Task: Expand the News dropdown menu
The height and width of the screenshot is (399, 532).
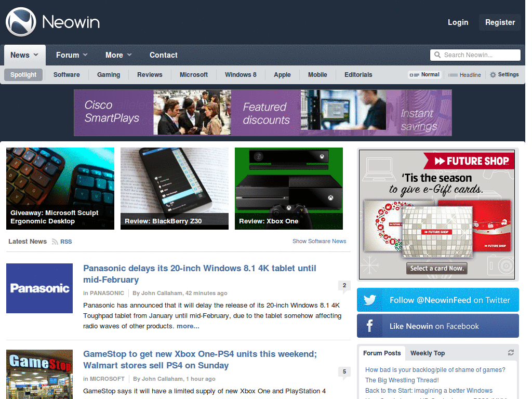Action: coord(24,55)
